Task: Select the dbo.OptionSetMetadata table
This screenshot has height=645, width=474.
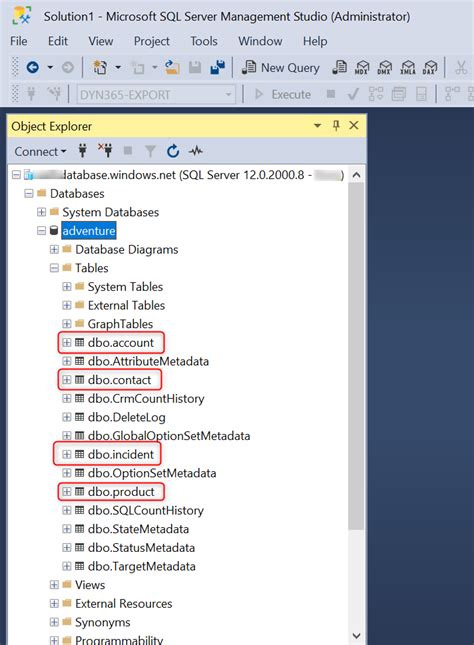Action: [x=152, y=473]
